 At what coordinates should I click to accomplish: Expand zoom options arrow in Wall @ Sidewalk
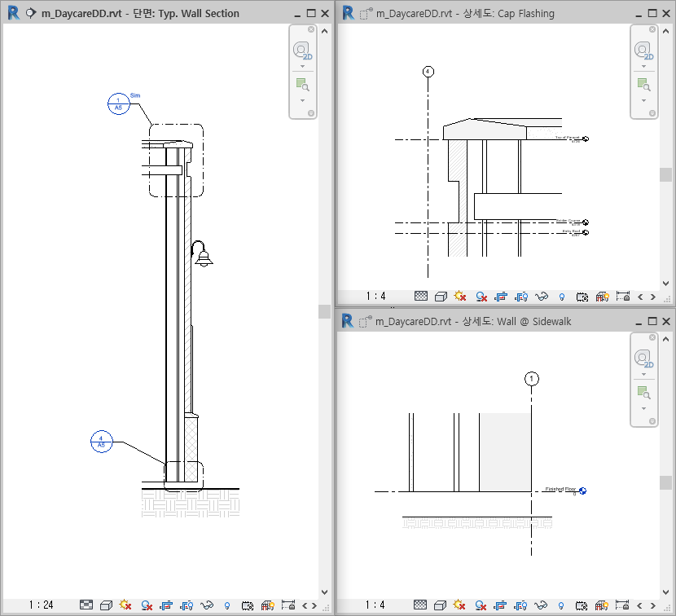click(x=643, y=408)
